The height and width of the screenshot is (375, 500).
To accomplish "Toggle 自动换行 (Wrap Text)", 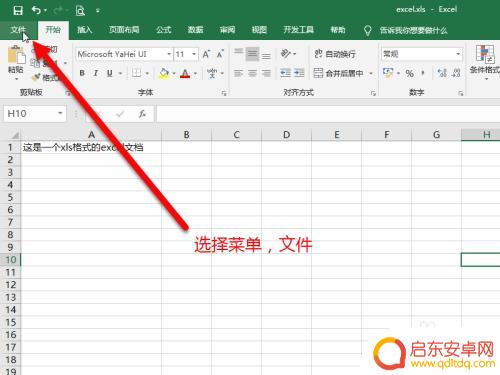I will point(335,54).
